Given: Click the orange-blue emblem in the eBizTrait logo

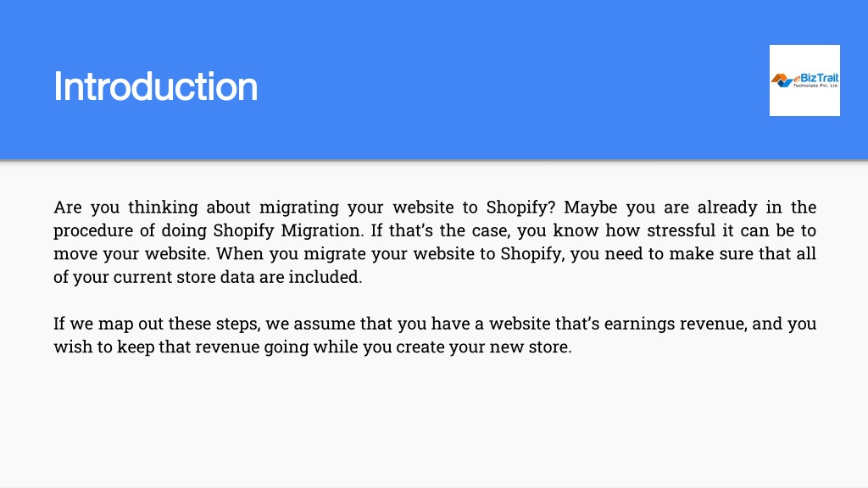Looking at the screenshot, I should point(782,80).
